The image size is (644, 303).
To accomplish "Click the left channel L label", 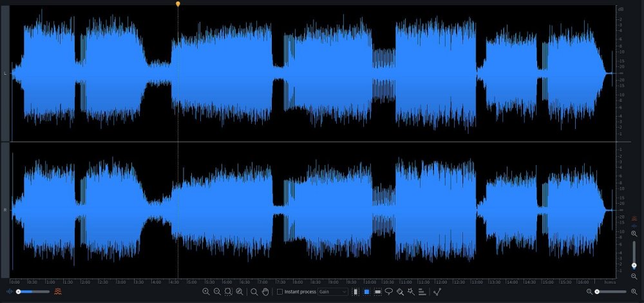I will [x=5, y=73].
